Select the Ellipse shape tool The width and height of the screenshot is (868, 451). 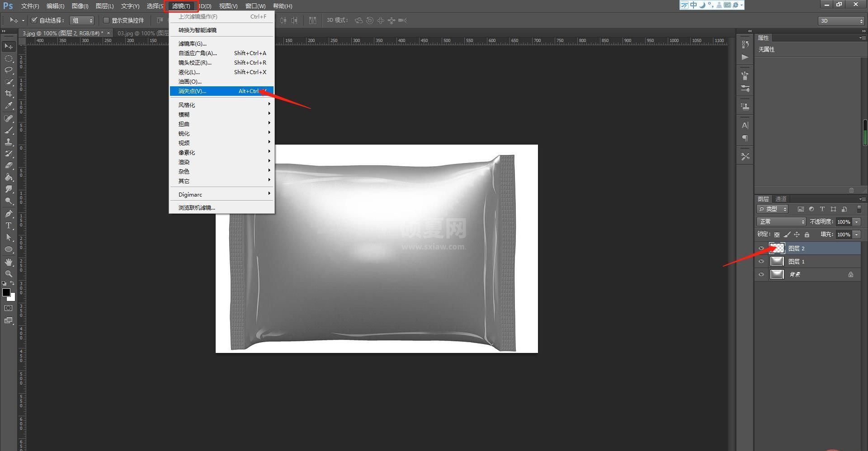point(9,249)
